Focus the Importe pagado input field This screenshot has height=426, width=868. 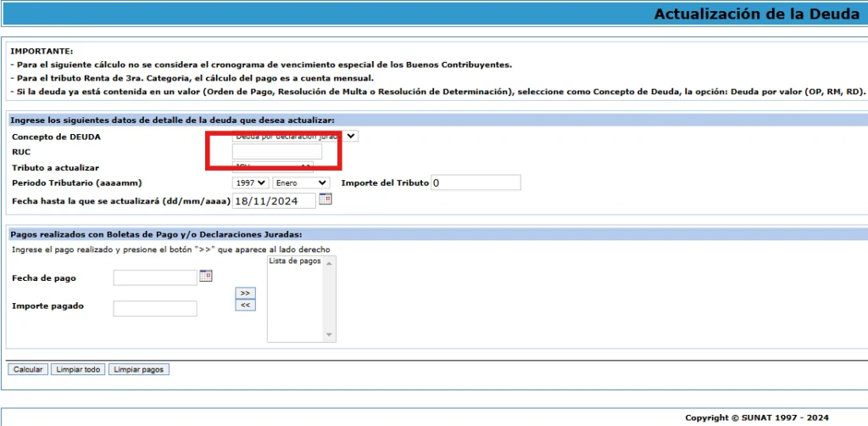pos(155,308)
